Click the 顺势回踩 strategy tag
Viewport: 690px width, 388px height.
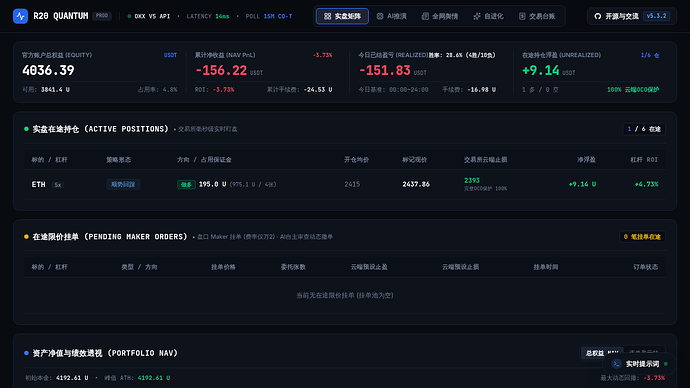coord(123,184)
